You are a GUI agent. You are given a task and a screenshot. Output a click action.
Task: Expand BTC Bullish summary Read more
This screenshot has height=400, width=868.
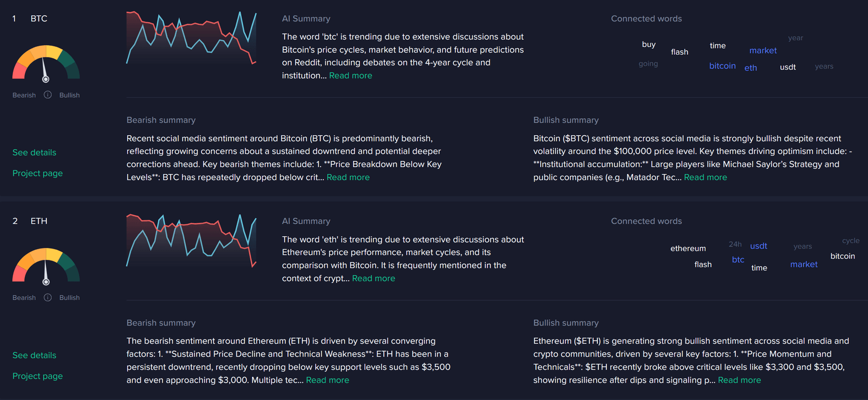coord(705,177)
